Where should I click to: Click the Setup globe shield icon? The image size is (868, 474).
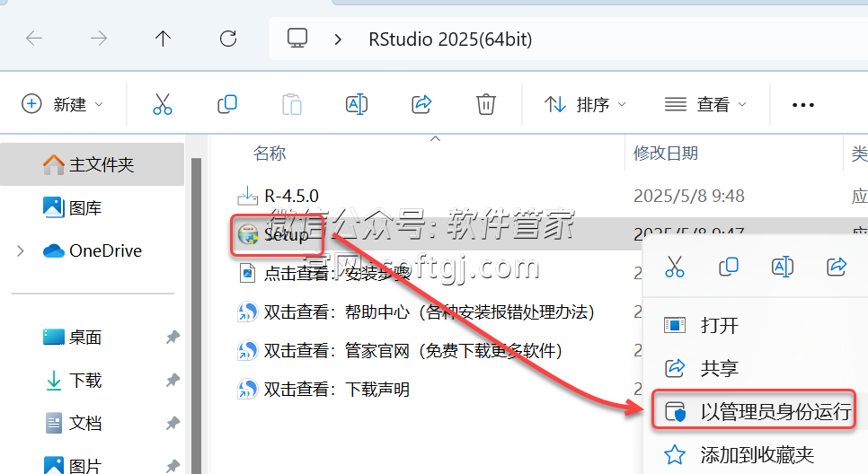[248, 234]
